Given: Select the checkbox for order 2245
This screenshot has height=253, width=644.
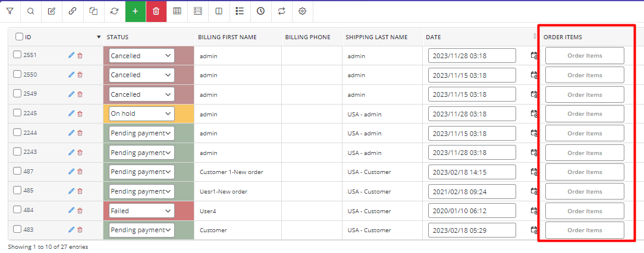Looking at the screenshot, I should [x=17, y=113].
